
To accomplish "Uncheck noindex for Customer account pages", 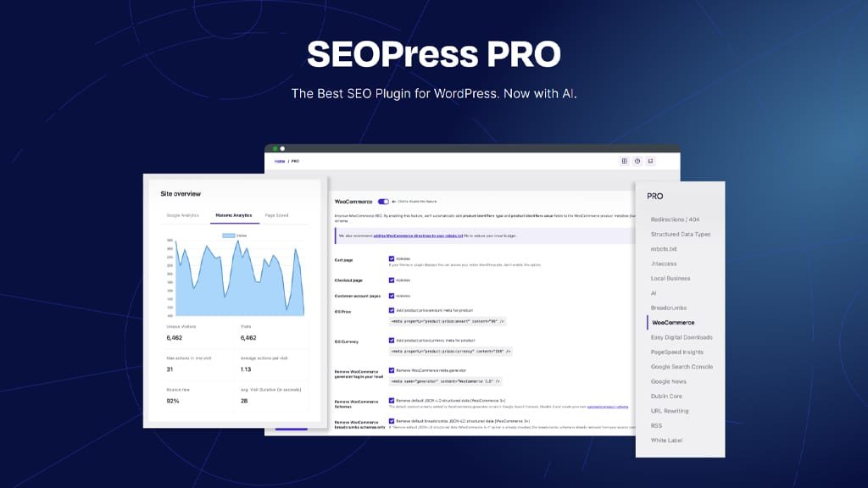I will click(x=392, y=296).
